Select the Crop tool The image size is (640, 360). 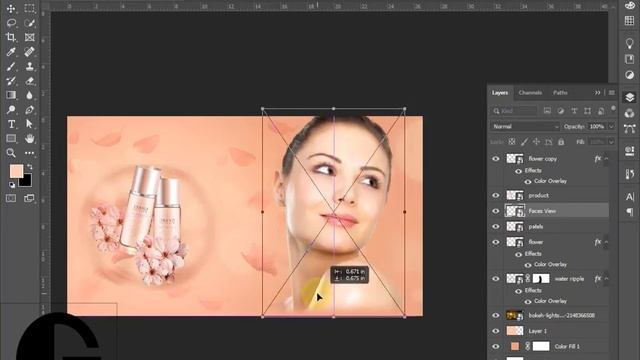click(x=11, y=37)
